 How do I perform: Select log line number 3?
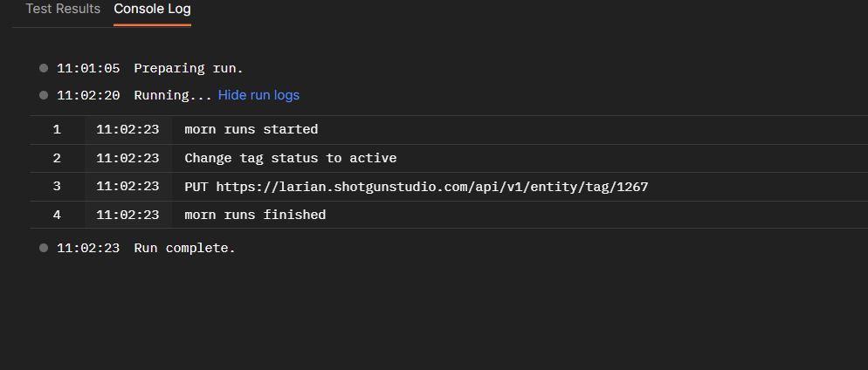(57, 187)
